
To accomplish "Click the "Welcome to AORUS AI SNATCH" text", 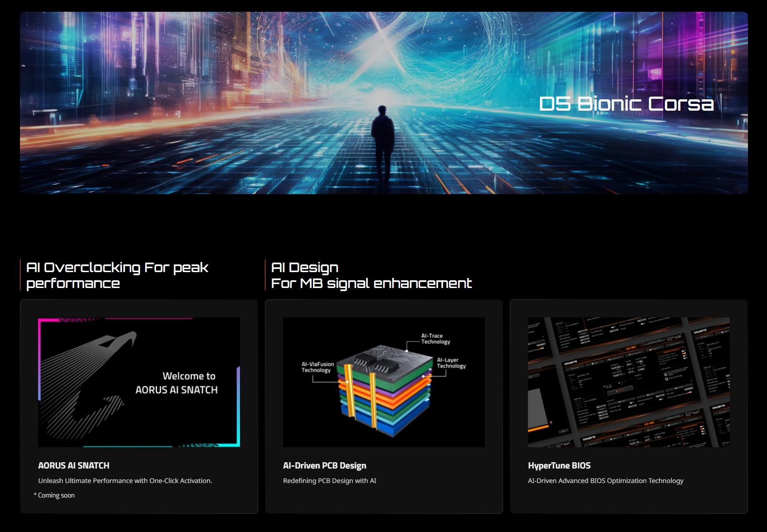I will click(x=177, y=383).
